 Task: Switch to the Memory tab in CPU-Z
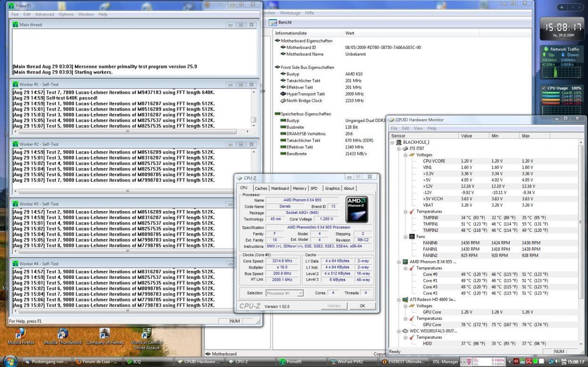click(x=299, y=188)
